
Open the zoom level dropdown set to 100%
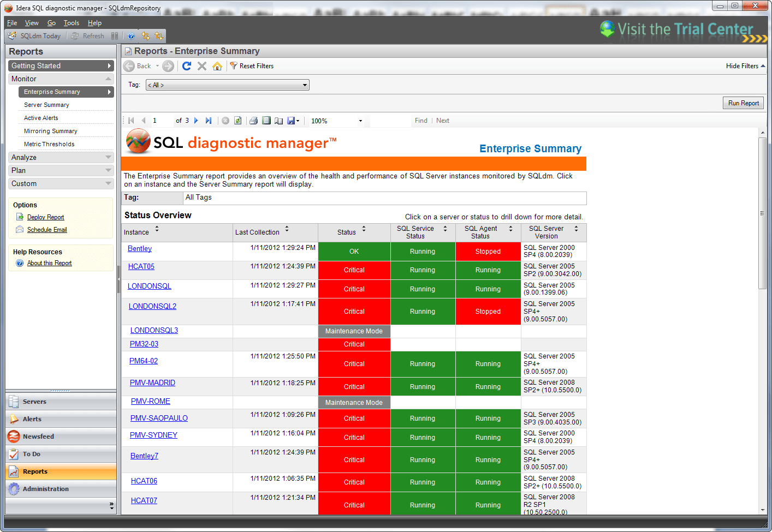360,120
